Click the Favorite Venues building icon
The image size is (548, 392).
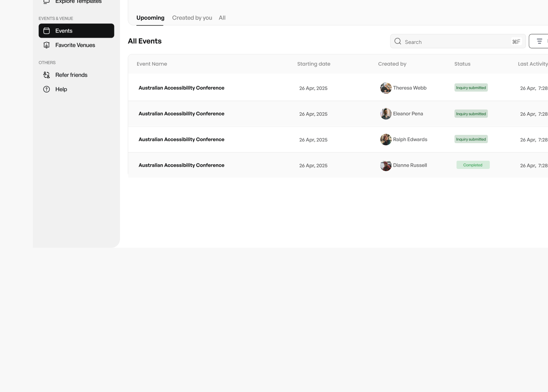(47, 45)
